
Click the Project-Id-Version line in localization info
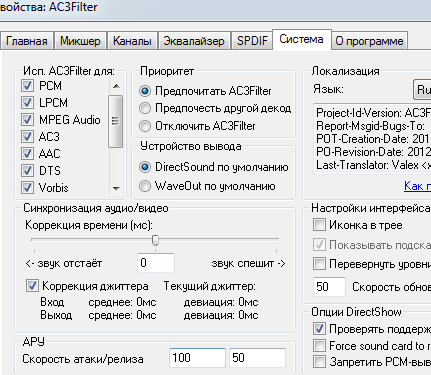click(x=373, y=113)
